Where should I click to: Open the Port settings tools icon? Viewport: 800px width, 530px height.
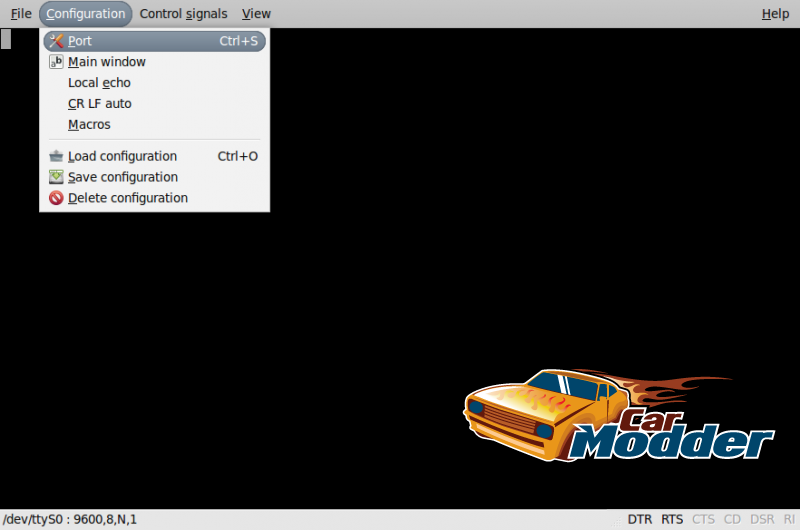(x=56, y=41)
